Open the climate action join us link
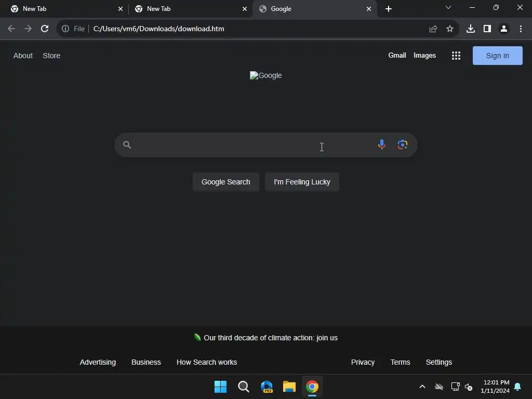The width and height of the screenshot is (532, 399). pyautogui.click(x=271, y=338)
